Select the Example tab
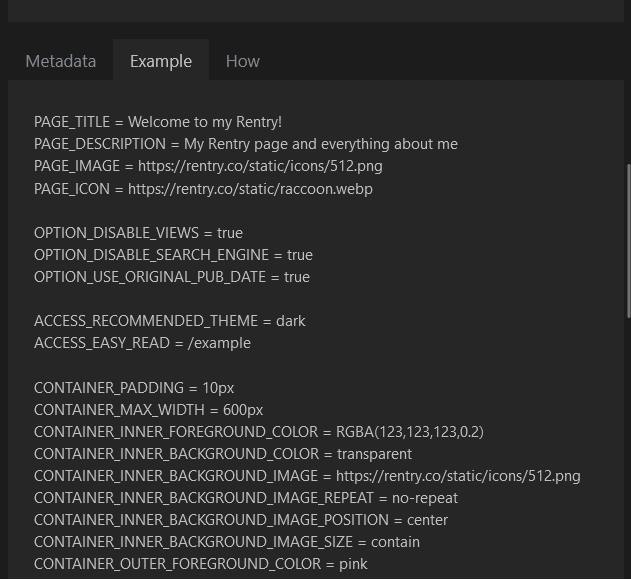The image size is (631, 580). tap(161, 61)
